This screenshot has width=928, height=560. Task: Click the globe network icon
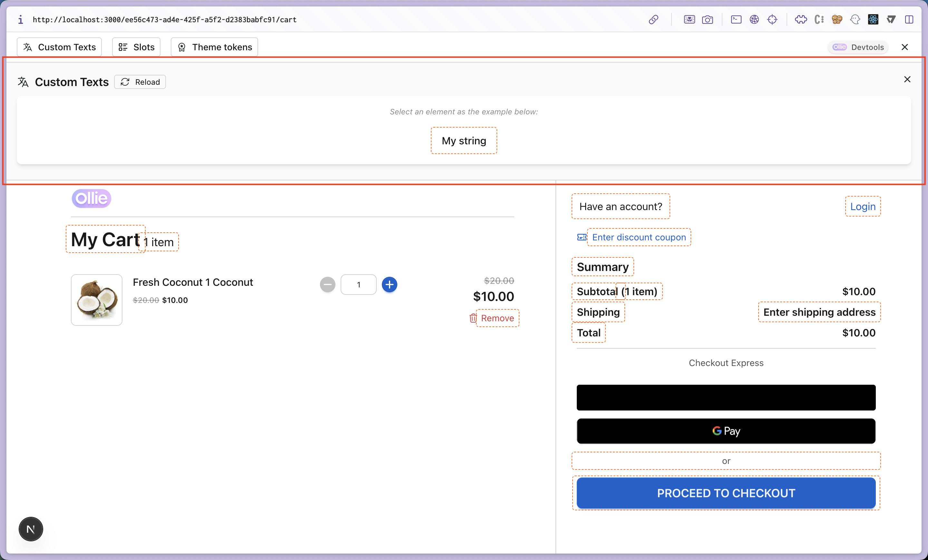[x=754, y=19]
